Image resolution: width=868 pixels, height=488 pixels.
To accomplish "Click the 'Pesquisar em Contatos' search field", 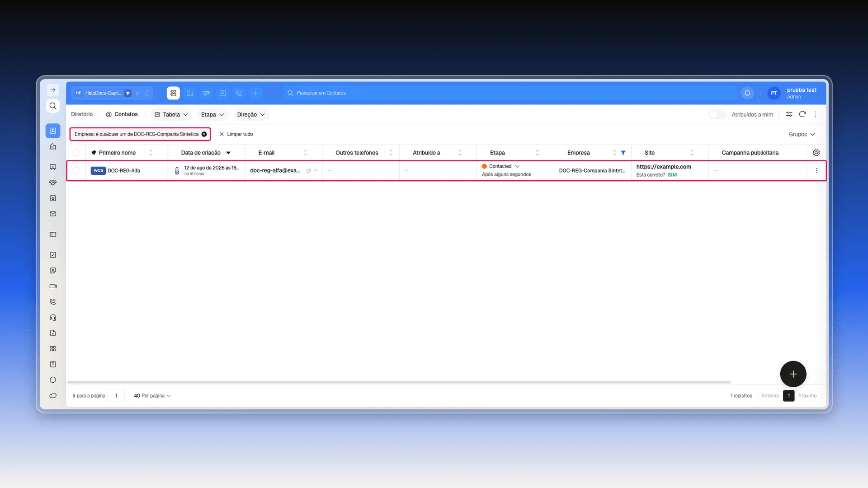I will point(510,93).
